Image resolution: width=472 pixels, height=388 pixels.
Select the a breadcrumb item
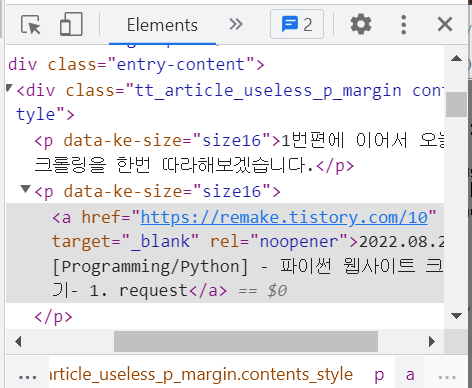(410, 375)
